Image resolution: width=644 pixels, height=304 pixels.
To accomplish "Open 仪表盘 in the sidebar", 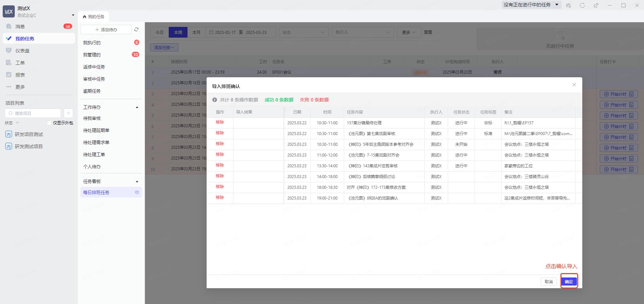I will pos(39,51).
